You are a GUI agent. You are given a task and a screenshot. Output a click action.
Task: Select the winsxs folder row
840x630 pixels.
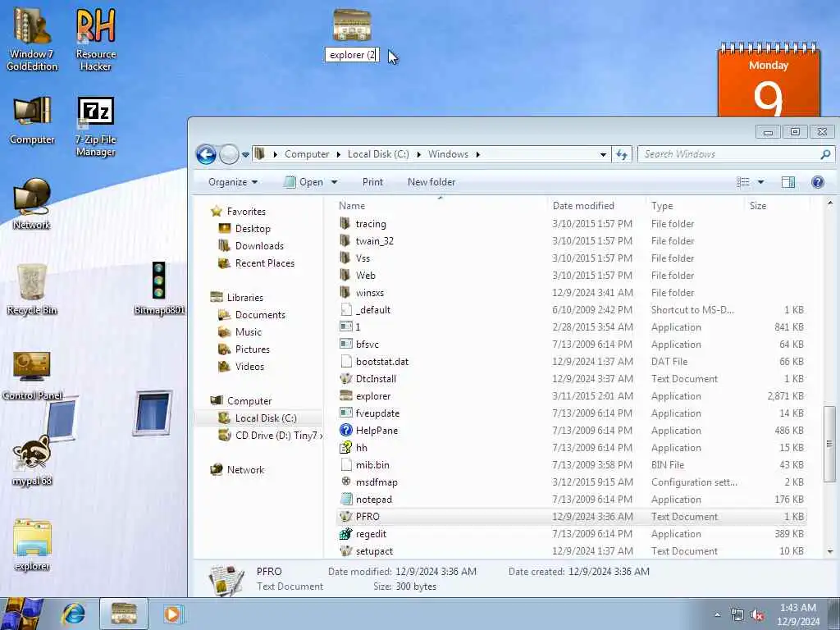pos(572,293)
